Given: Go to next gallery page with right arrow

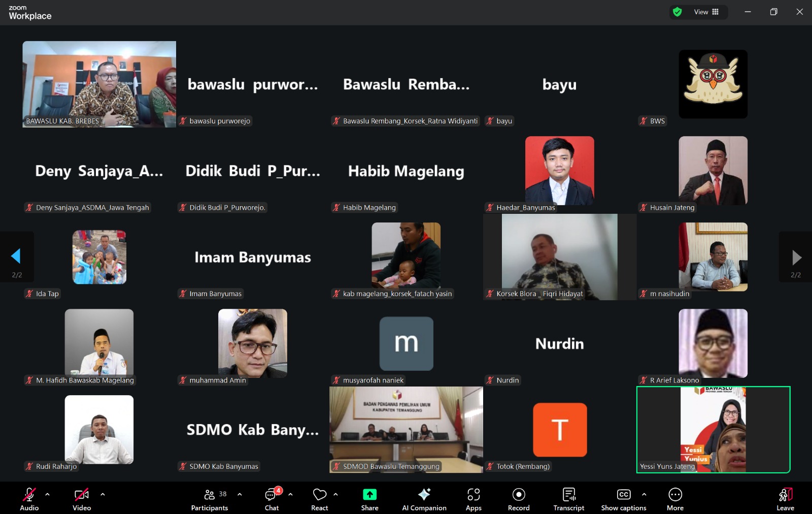Looking at the screenshot, I should (x=796, y=258).
